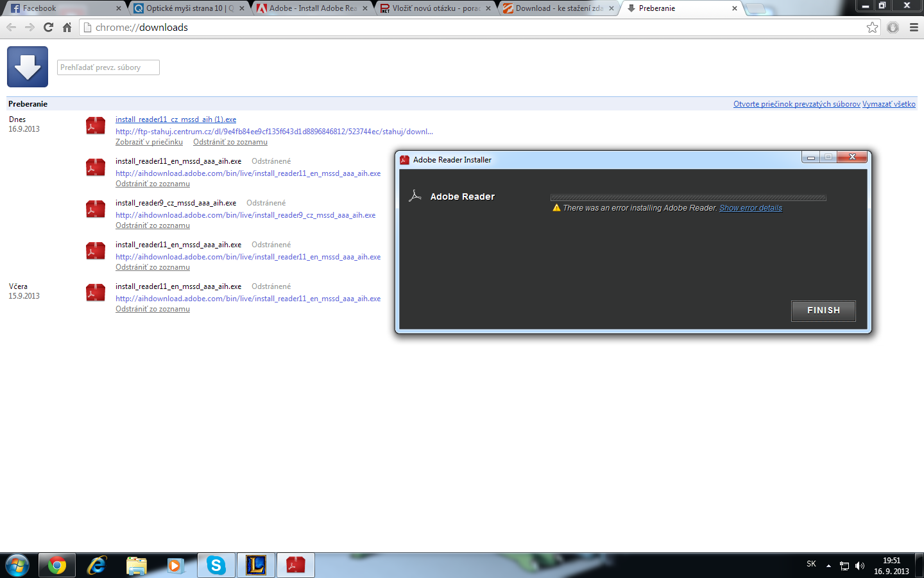Click the extension icon beside the bookmark star

coord(893,27)
